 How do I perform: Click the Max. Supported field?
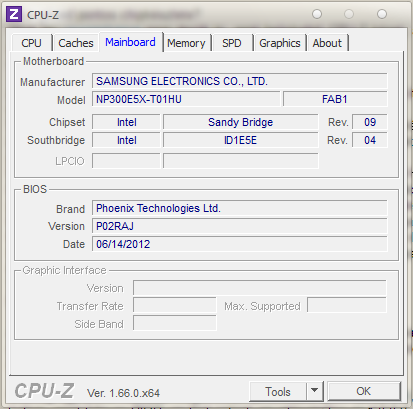[347, 306]
